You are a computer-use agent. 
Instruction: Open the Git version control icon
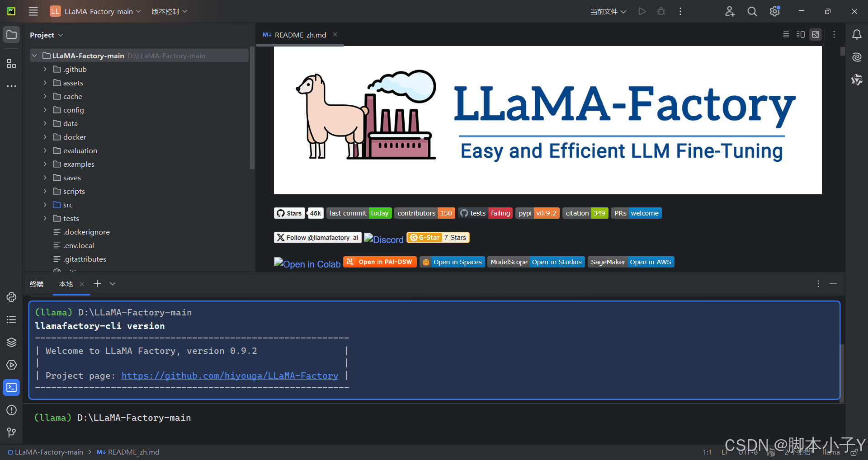(12, 432)
